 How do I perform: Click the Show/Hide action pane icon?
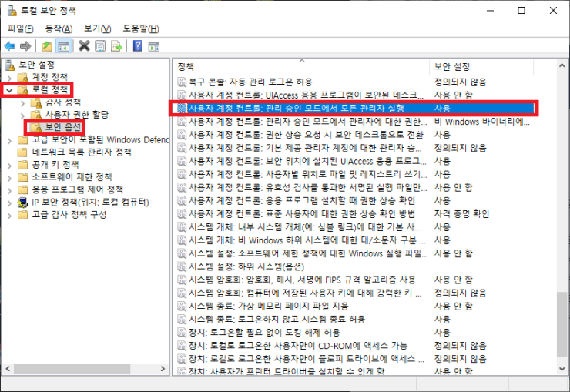point(154,45)
